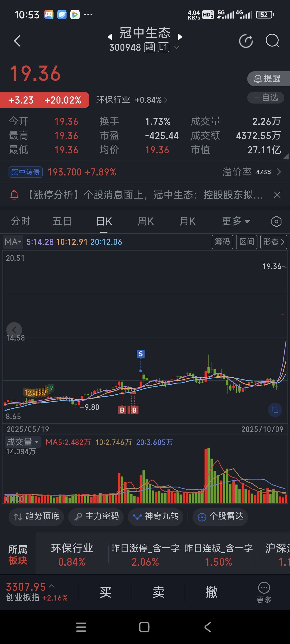Open the 个股雷达 feature
This screenshot has height=644, width=290.
click(220, 516)
